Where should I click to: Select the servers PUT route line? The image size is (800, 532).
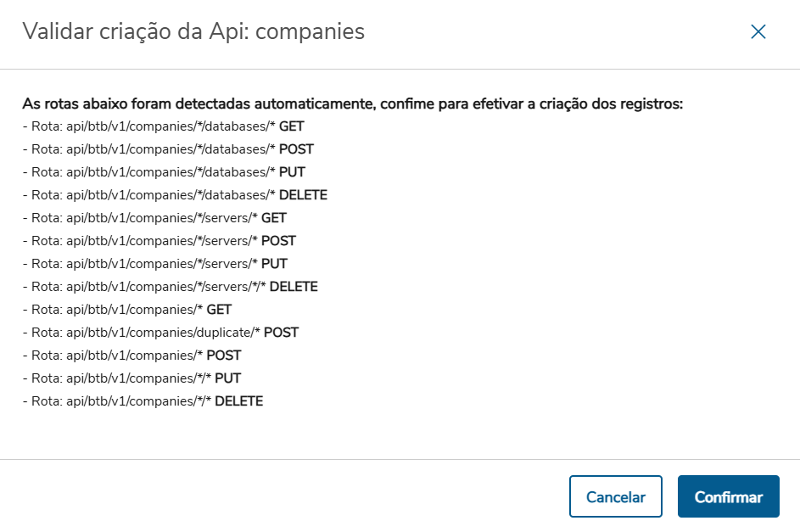[154, 264]
